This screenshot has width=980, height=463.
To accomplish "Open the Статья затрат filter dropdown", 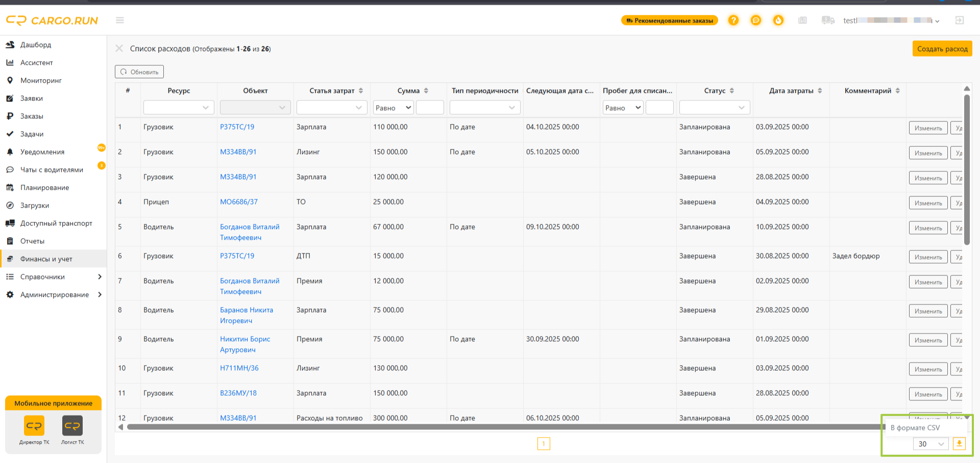I will [332, 108].
